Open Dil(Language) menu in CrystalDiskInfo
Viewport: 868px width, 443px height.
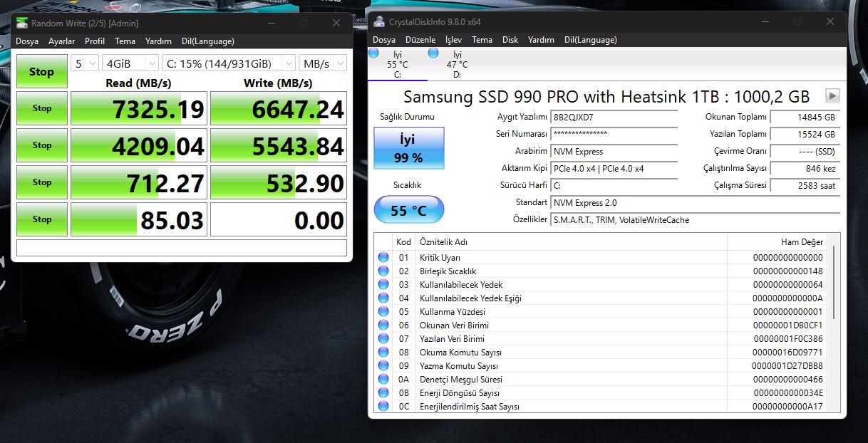(x=591, y=40)
